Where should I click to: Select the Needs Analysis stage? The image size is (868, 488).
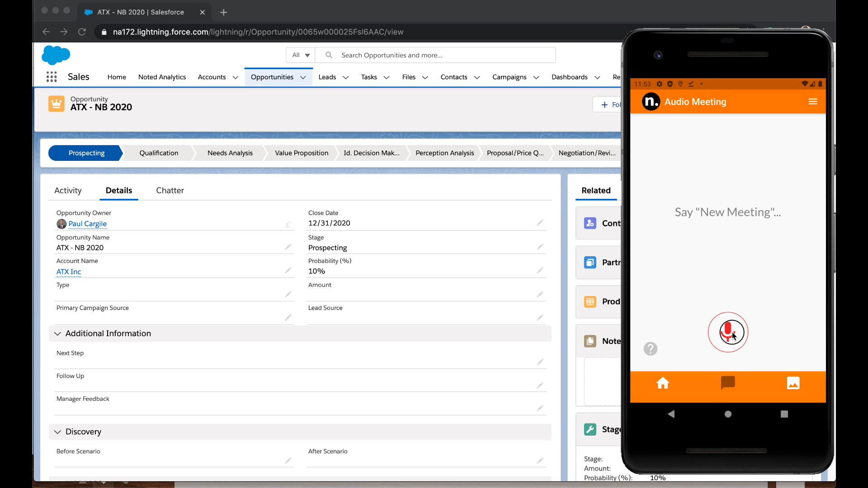tap(230, 153)
